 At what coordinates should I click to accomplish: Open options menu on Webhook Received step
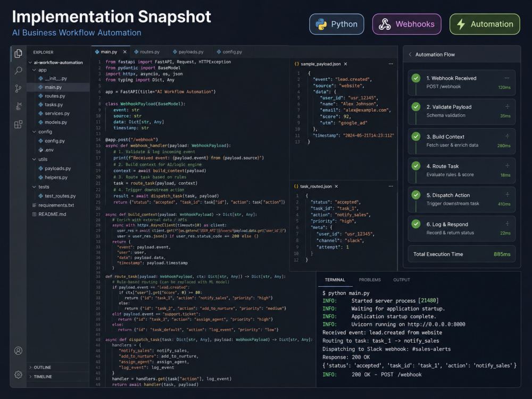click(x=507, y=78)
